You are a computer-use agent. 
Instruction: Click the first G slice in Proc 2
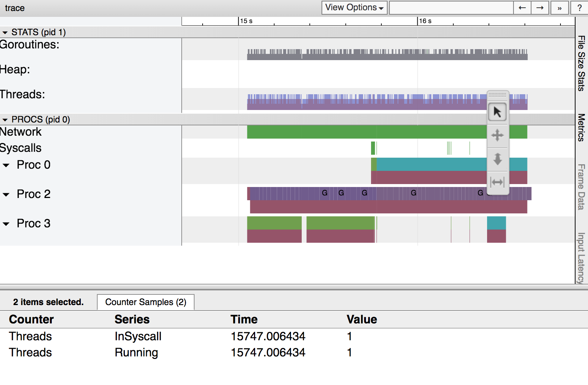[x=324, y=193]
